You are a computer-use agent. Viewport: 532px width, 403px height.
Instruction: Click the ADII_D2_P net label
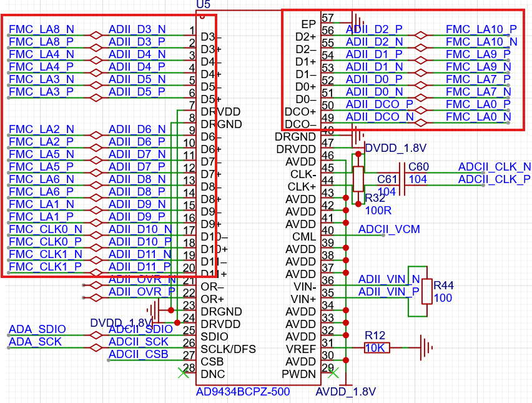point(374,29)
